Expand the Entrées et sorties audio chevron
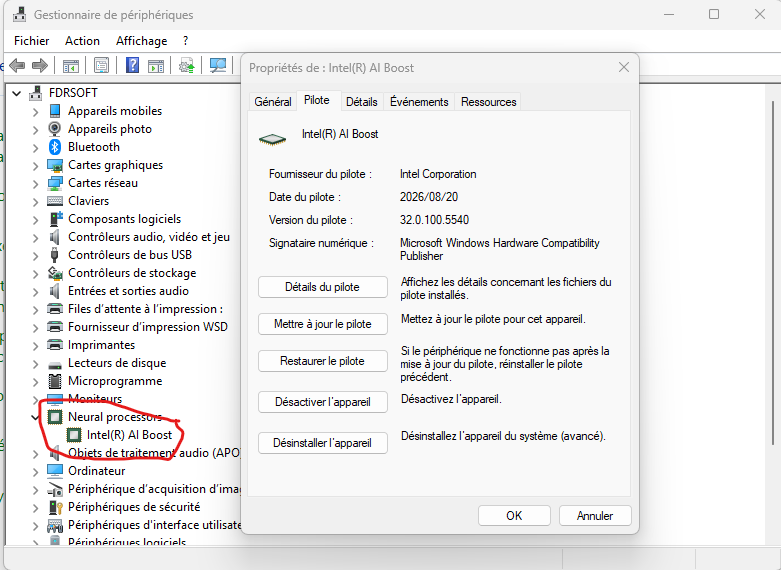The image size is (781, 570). (x=35, y=291)
